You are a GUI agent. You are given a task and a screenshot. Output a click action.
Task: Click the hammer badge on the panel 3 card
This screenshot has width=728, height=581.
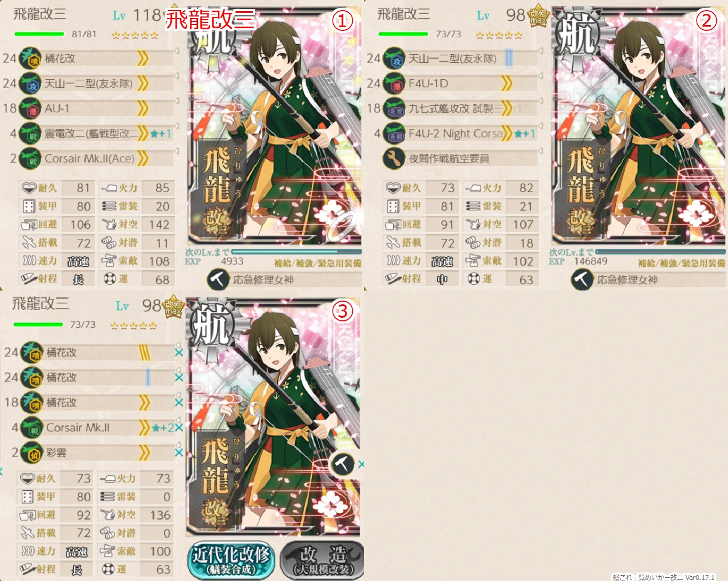342,464
